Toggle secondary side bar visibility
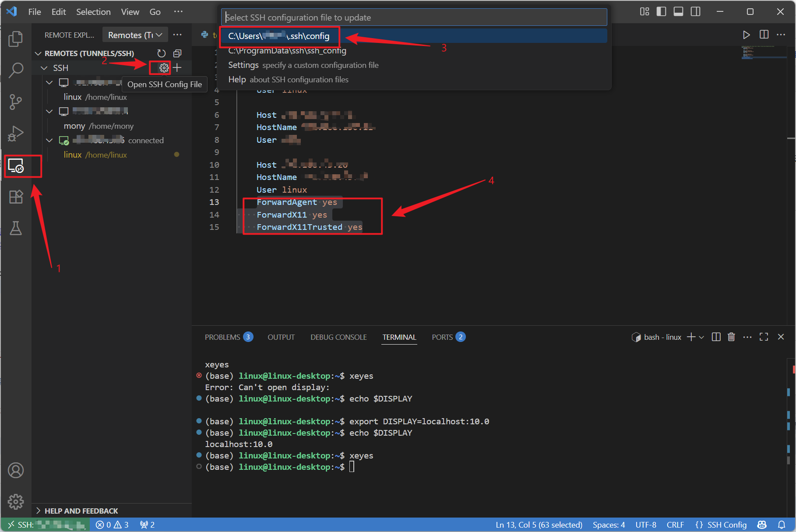The width and height of the screenshot is (796, 532). click(x=696, y=12)
